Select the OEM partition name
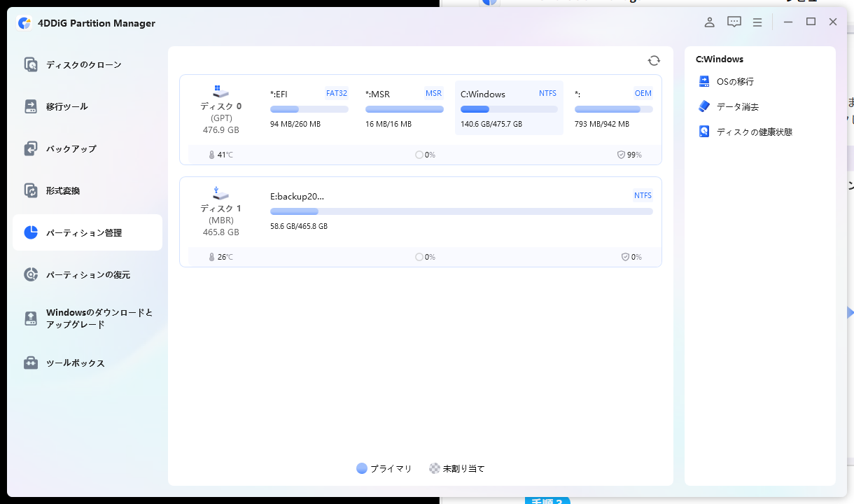The height and width of the screenshot is (504, 854). pyautogui.click(x=577, y=94)
